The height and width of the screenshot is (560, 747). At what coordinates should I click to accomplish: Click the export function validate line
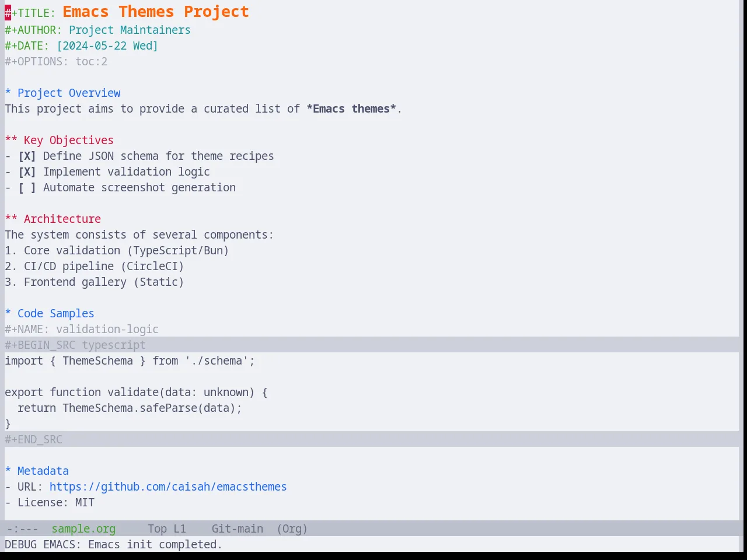pos(136,393)
